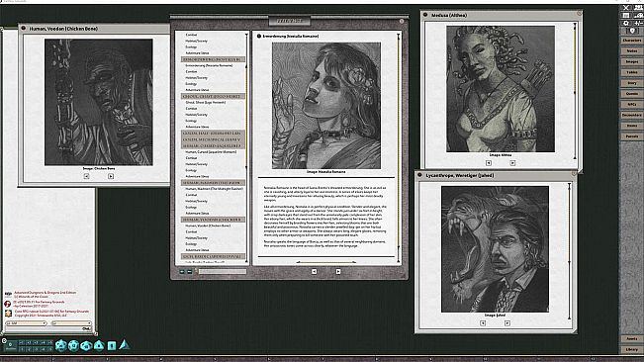Close the Medusa (Althea) window
644x362 pixels.
579,14
